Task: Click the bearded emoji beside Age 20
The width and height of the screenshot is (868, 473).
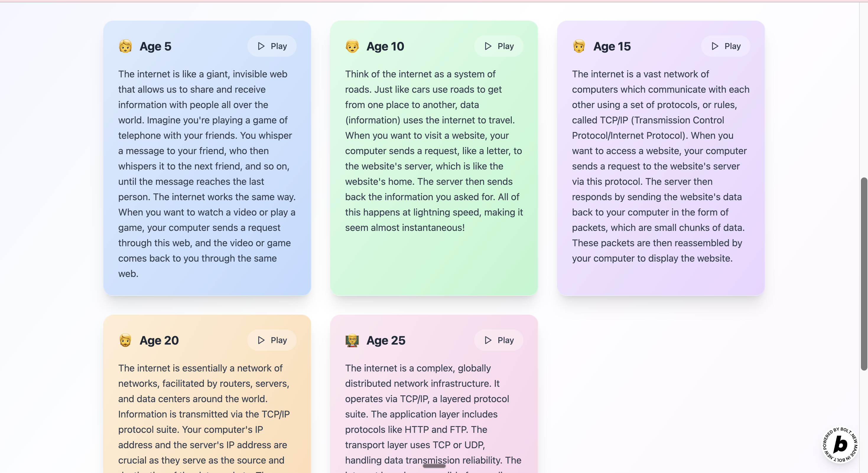Action: [x=125, y=340]
